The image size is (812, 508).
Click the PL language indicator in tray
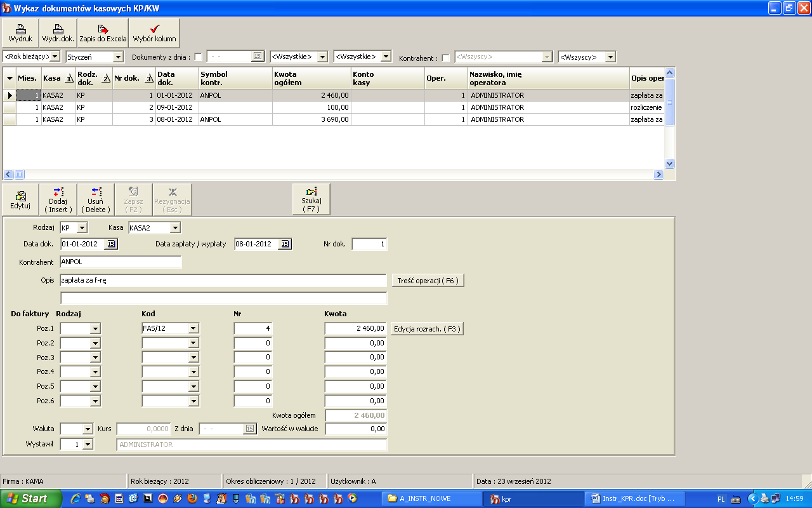pyautogui.click(x=721, y=499)
